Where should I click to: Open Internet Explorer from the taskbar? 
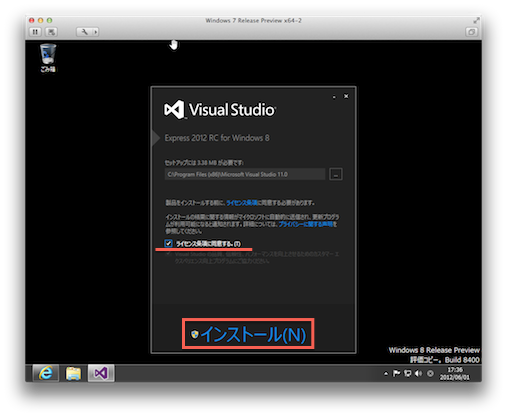point(46,373)
